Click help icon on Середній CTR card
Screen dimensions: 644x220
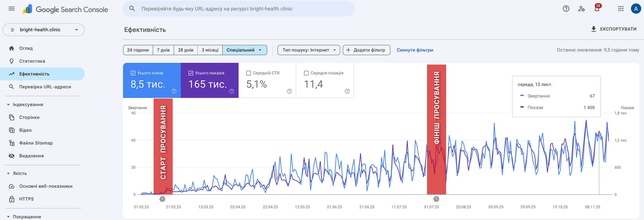click(x=289, y=91)
